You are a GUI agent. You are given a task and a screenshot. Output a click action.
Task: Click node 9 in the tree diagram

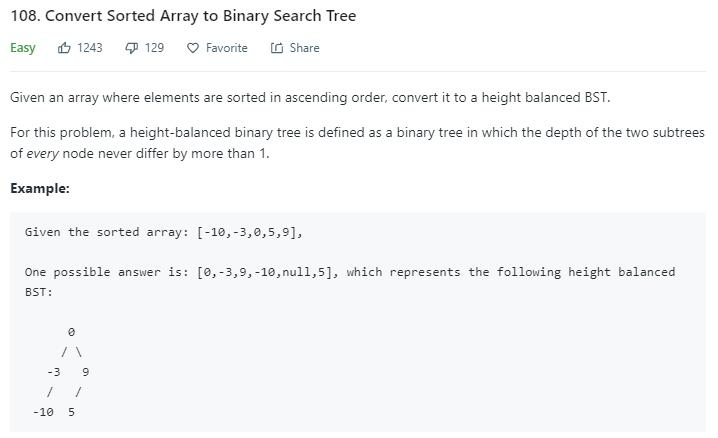tap(86, 372)
